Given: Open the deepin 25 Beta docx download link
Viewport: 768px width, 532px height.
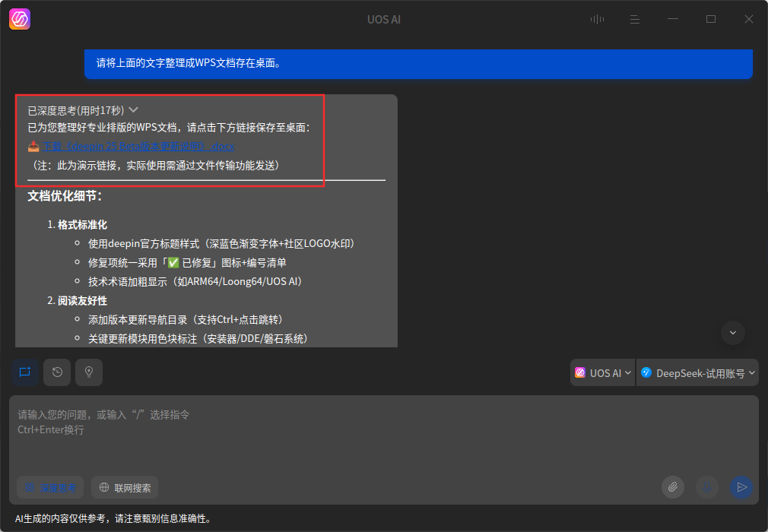Looking at the screenshot, I should point(138,147).
